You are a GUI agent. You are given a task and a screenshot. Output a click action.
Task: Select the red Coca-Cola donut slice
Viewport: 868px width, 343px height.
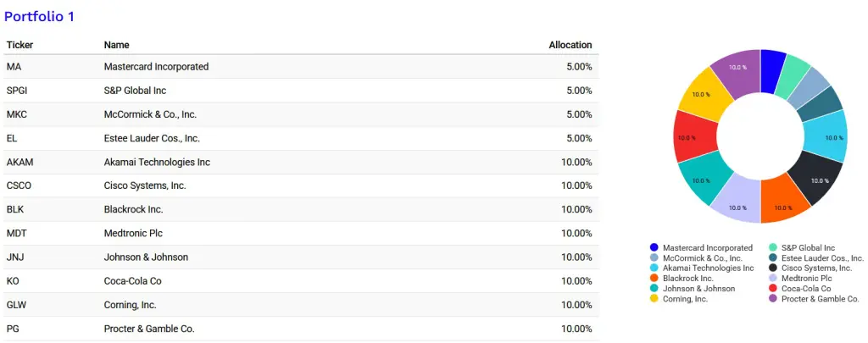[x=696, y=136]
